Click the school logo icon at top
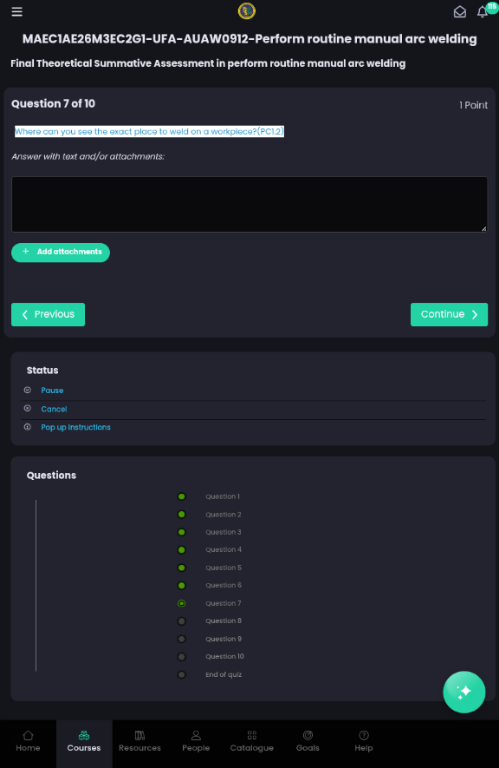499x768 pixels. tap(246, 11)
